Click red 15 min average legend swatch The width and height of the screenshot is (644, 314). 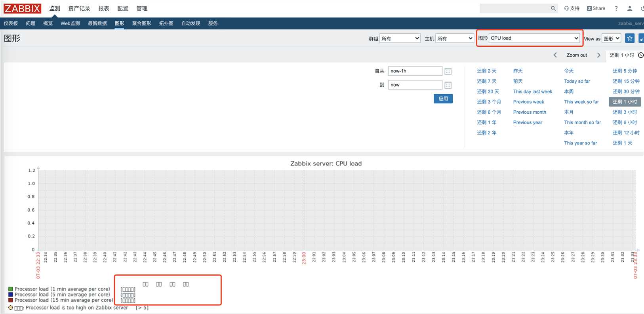tap(11, 300)
